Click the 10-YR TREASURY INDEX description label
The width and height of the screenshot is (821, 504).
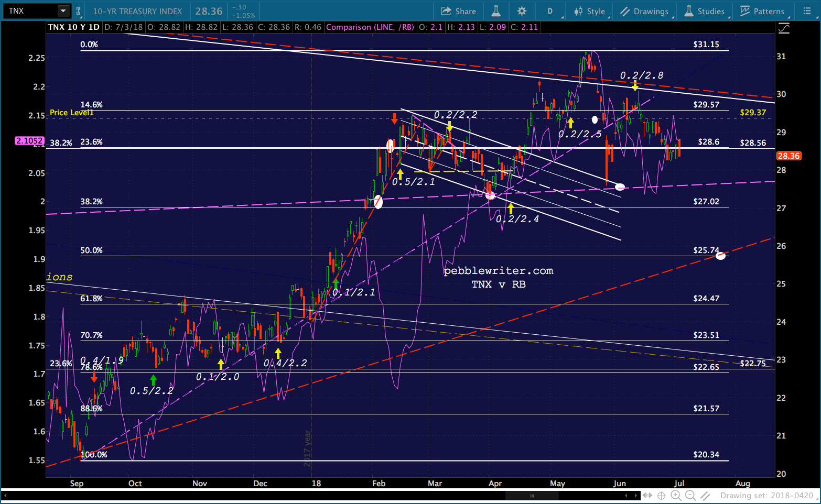[137, 11]
